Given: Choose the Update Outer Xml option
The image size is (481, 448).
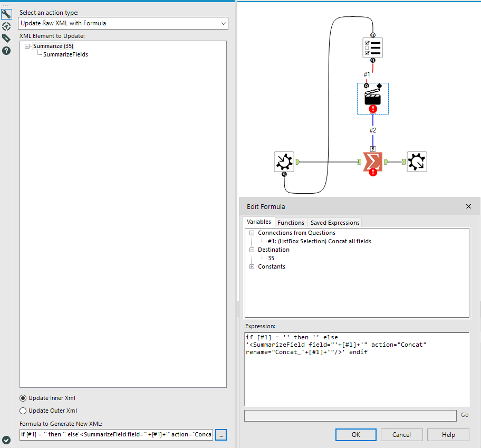Looking at the screenshot, I should (23, 411).
